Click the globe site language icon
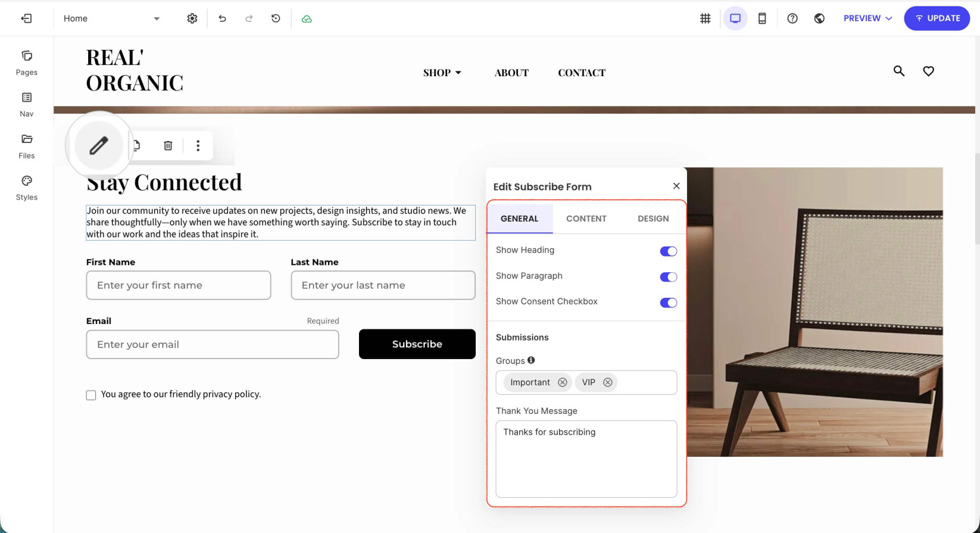980x533 pixels. pos(819,18)
